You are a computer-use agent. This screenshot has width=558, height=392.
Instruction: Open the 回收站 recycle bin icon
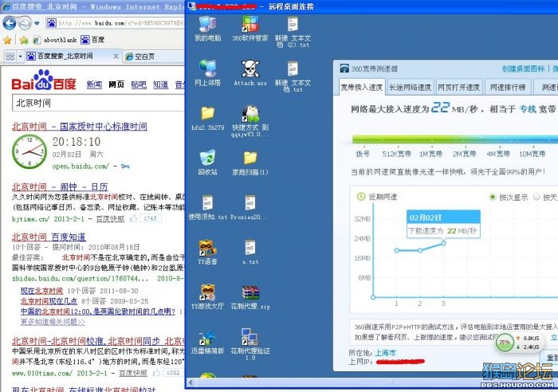coord(207,163)
